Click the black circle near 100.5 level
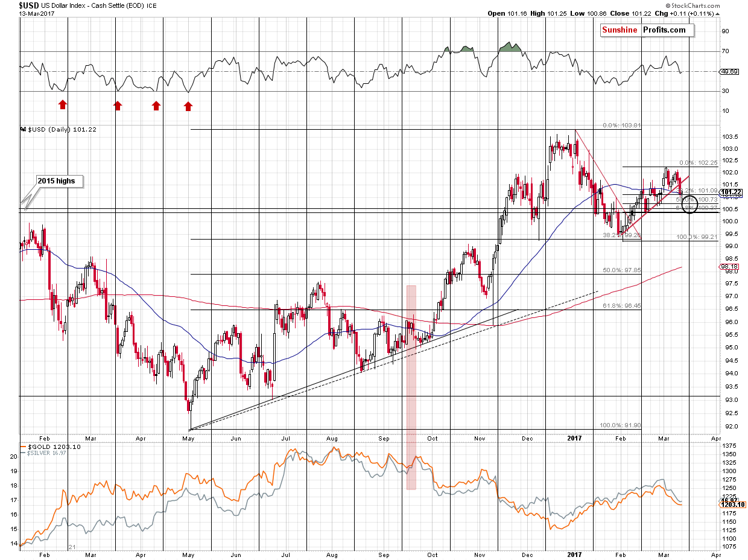 [x=689, y=204]
